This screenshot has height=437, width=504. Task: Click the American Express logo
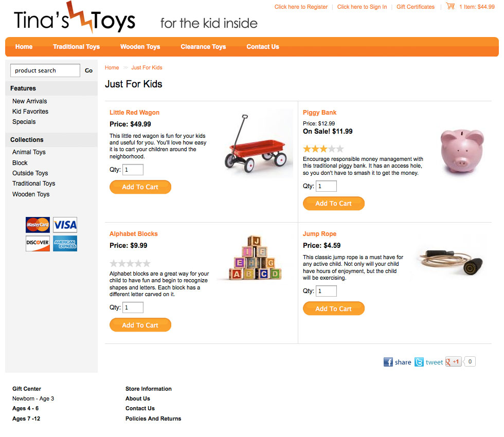click(65, 243)
